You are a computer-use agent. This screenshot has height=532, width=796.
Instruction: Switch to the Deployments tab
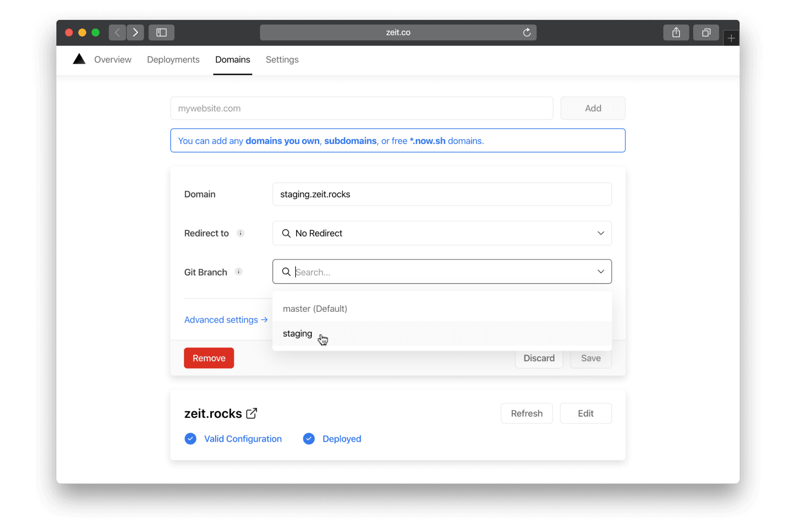click(173, 60)
